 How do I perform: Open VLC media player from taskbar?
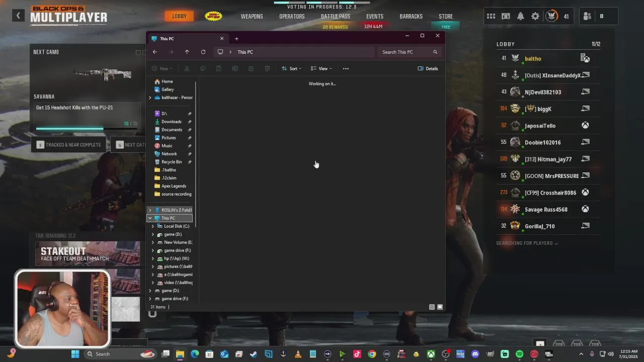point(298,354)
